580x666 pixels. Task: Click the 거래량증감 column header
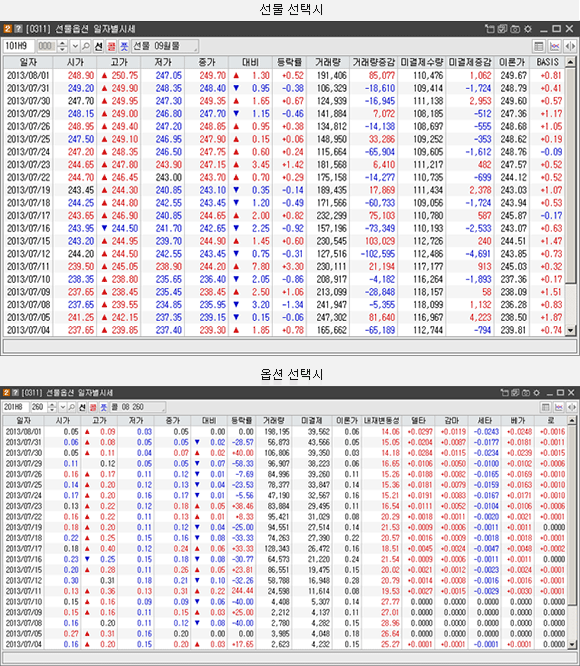[373, 62]
